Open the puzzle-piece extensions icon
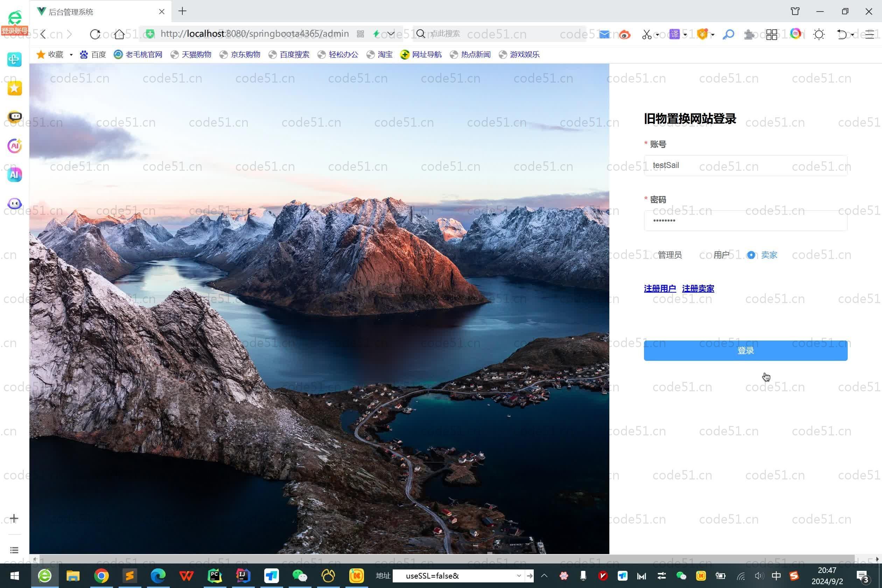Viewport: 882px width, 588px height. 749,35
